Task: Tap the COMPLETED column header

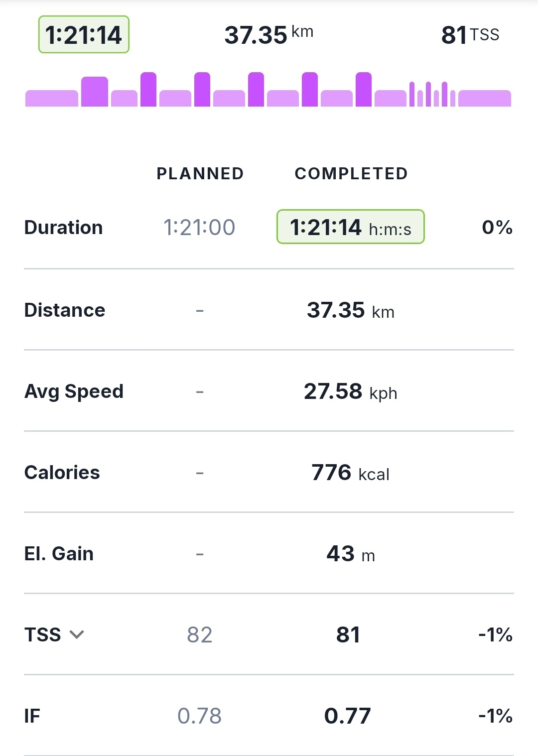Action: click(351, 173)
